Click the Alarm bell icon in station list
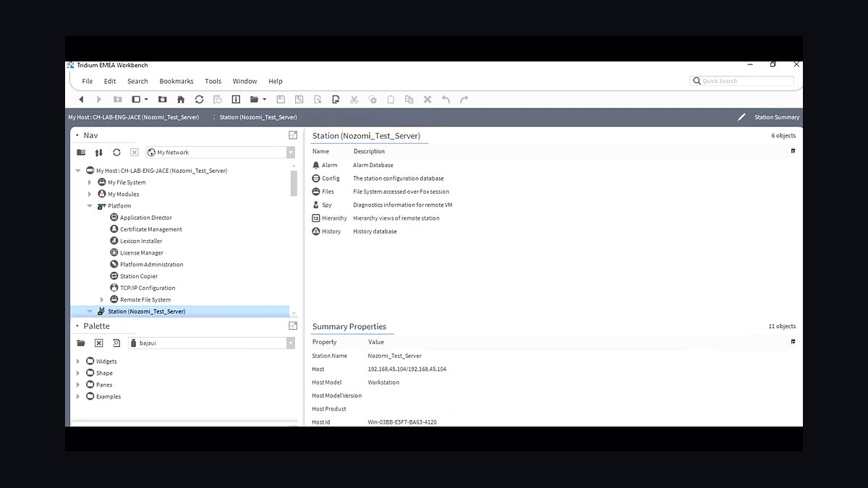Image resolution: width=868 pixels, height=488 pixels. click(316, 165)
